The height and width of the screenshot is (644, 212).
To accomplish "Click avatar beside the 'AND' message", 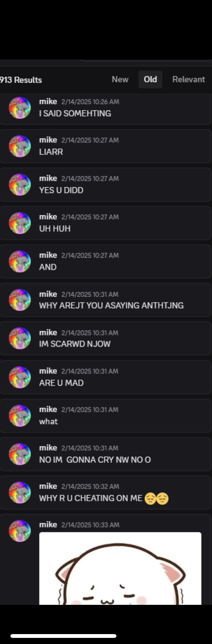I will (20, 261).
